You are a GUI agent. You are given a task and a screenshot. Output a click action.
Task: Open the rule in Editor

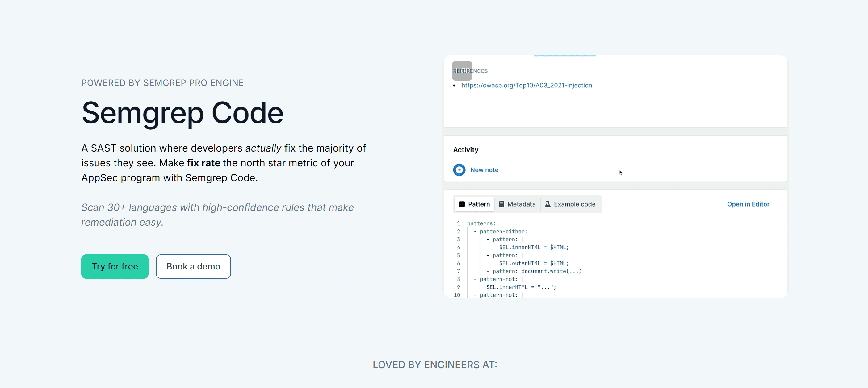point(748,204)
